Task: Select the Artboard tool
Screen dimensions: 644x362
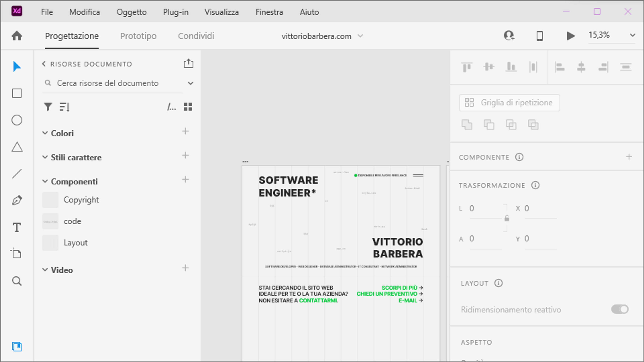Action: tap(16, 254)
